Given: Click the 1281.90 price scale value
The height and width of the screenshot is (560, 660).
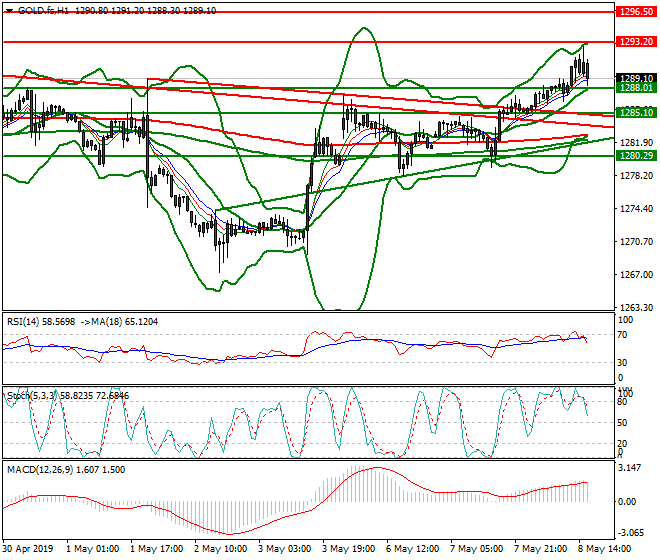Looking at the screenshot, I should coord(636,143).
